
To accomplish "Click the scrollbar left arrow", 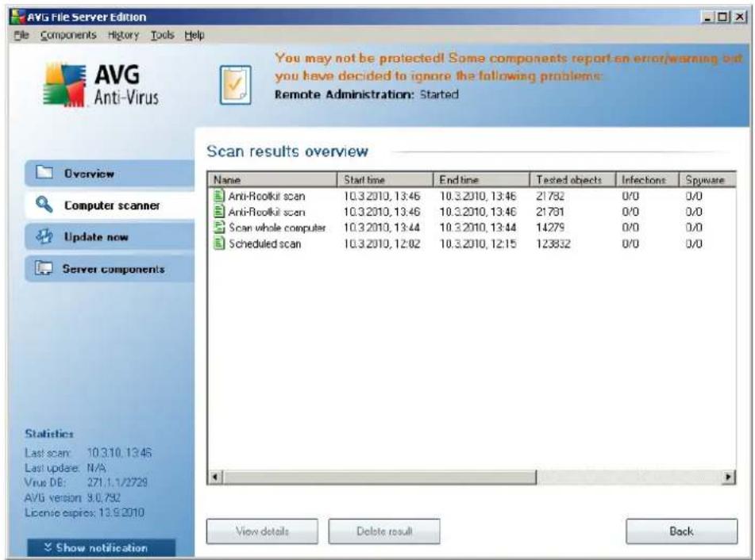I will coord(215,478).
